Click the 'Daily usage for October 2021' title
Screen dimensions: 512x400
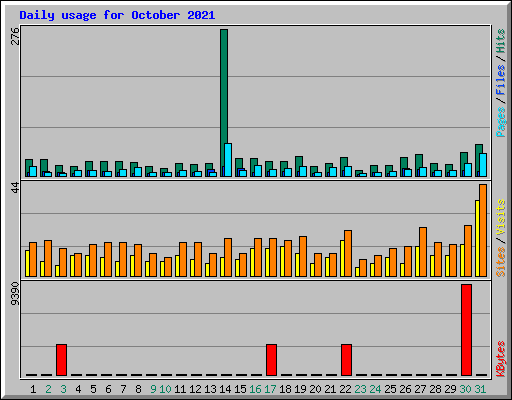point(117,15)
